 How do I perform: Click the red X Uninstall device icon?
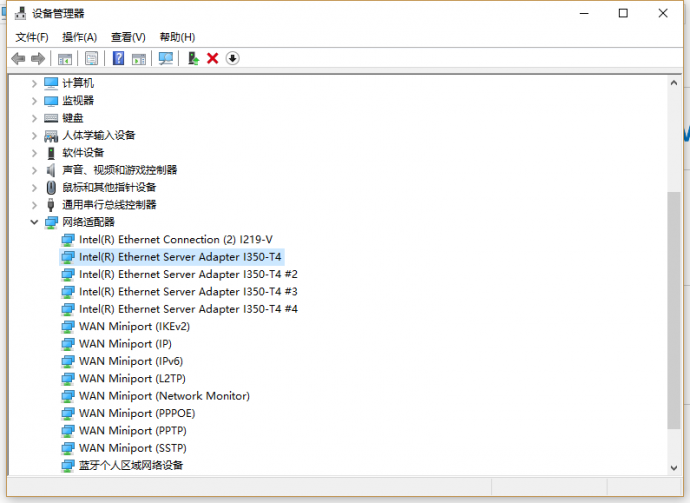pyautogui.click(x=213, y=59)
